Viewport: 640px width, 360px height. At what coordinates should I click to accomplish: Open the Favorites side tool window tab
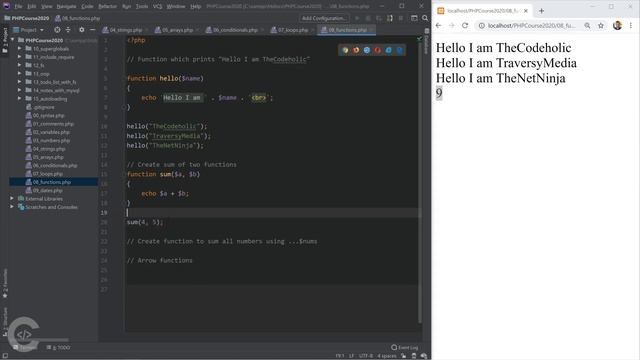pyautogui.click(x=5, y=283)
